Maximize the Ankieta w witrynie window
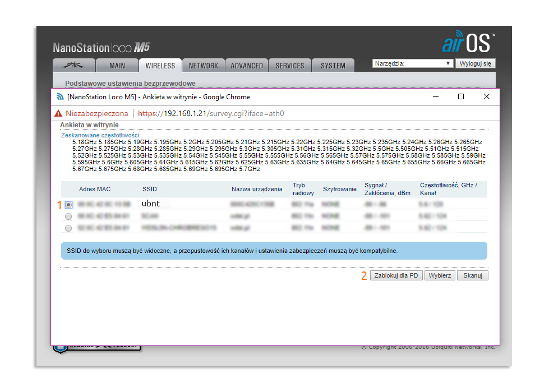This screenshot has height=392, width=549. (x=461, y=96)
